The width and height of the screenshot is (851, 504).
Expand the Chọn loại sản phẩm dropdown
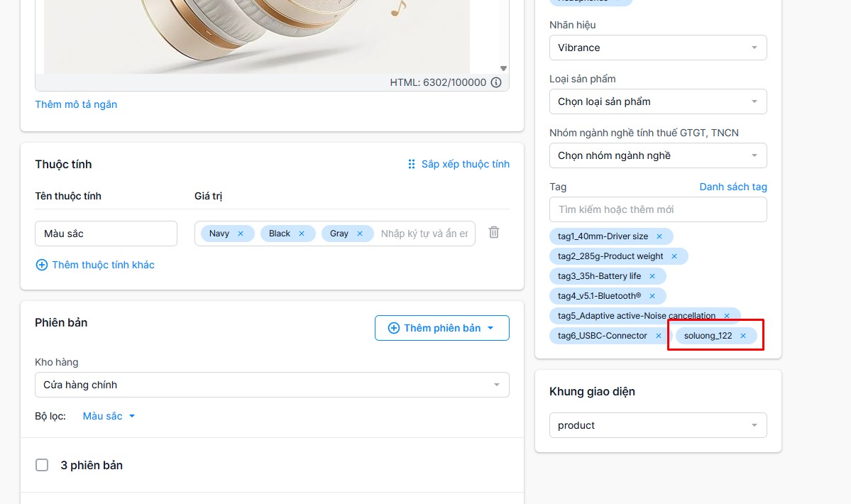click(x=658, y=102)
